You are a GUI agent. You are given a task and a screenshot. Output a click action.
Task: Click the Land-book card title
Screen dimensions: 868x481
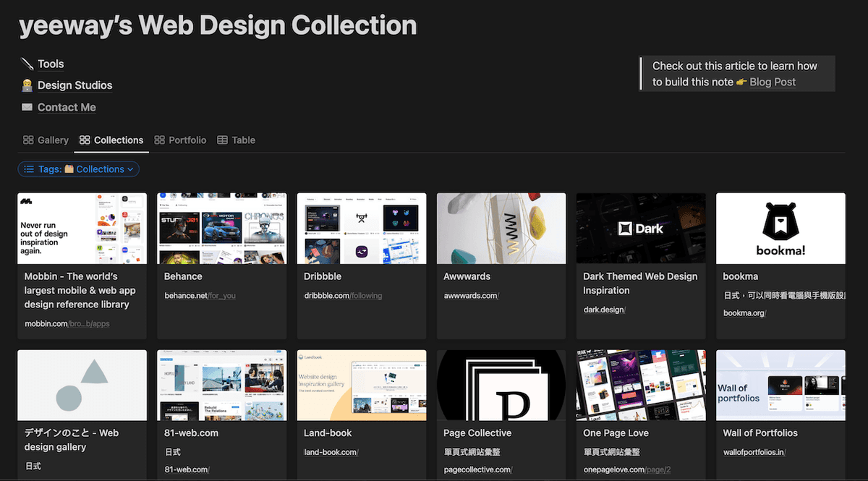pos(328,433)
